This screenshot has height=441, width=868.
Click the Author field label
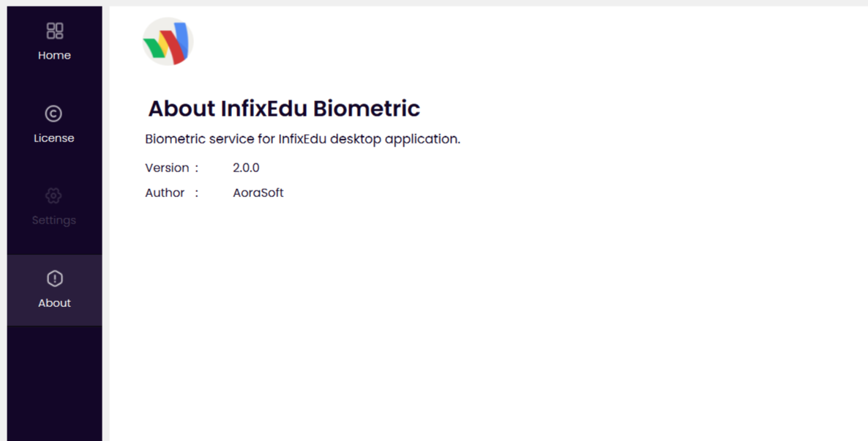(x=165, y=193)
